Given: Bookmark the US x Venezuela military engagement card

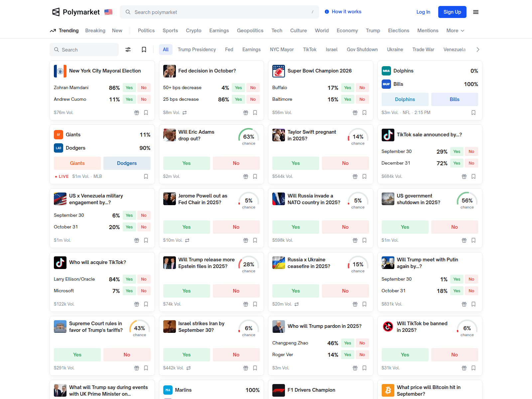Looking at the screenshot, I should tap(146, 240).
